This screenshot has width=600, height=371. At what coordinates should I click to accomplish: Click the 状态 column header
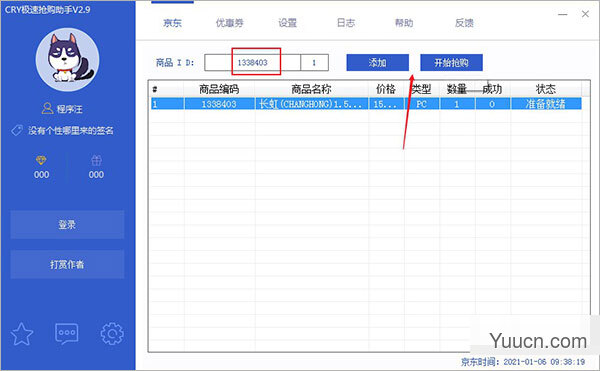point(546,89)
